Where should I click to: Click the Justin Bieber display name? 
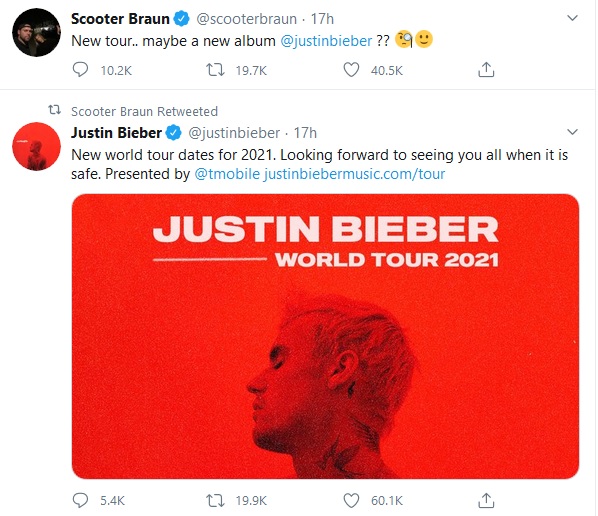[116, 133]
